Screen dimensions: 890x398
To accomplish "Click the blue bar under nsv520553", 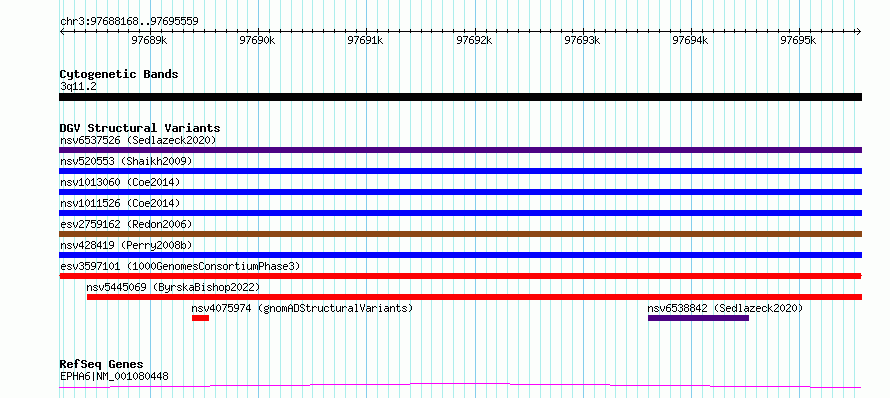I will (460, 171).
